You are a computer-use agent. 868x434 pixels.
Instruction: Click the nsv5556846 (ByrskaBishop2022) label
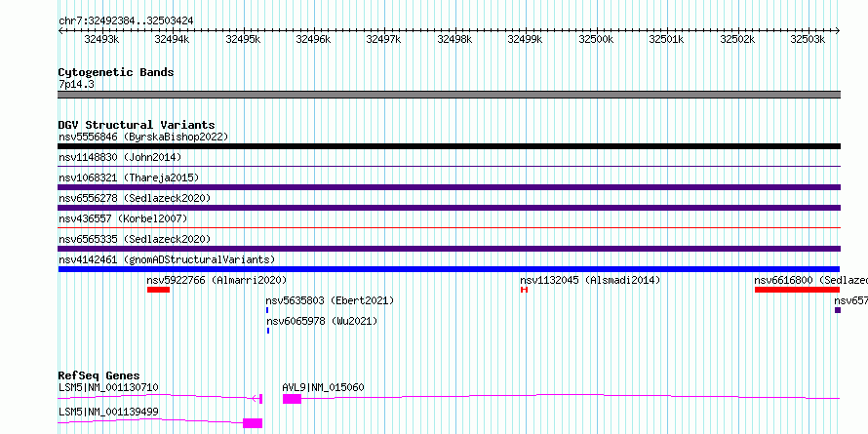[x=143, y=137]
